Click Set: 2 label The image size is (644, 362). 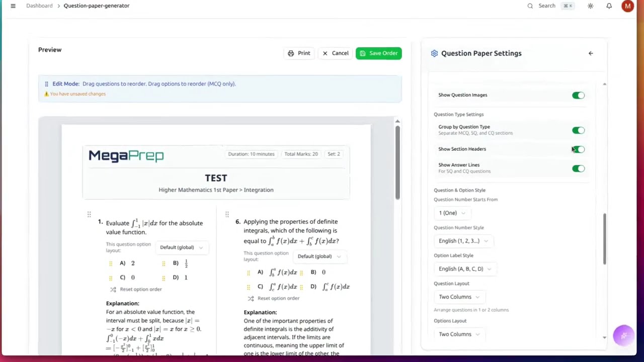pos(334,154)
